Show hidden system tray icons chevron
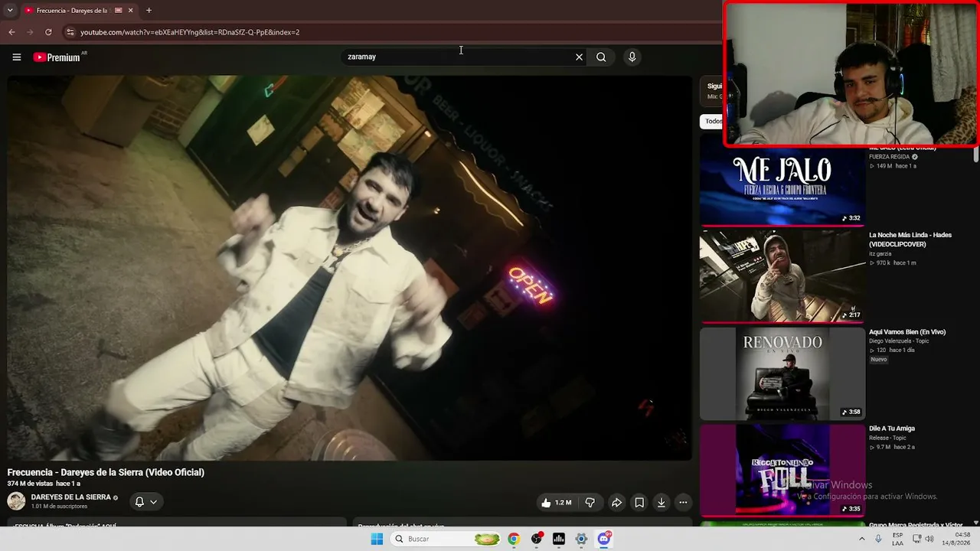The image size is (980, 551). coord(861,539)
